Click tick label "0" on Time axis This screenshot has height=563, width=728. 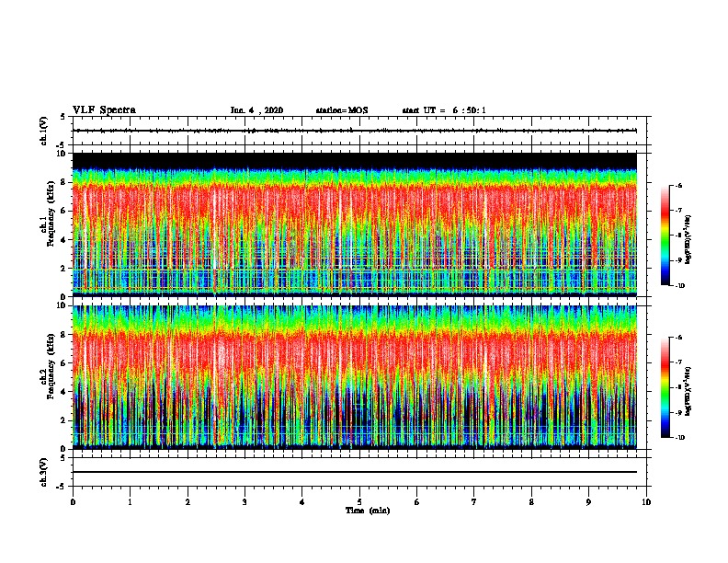click(x=73, y=502)
